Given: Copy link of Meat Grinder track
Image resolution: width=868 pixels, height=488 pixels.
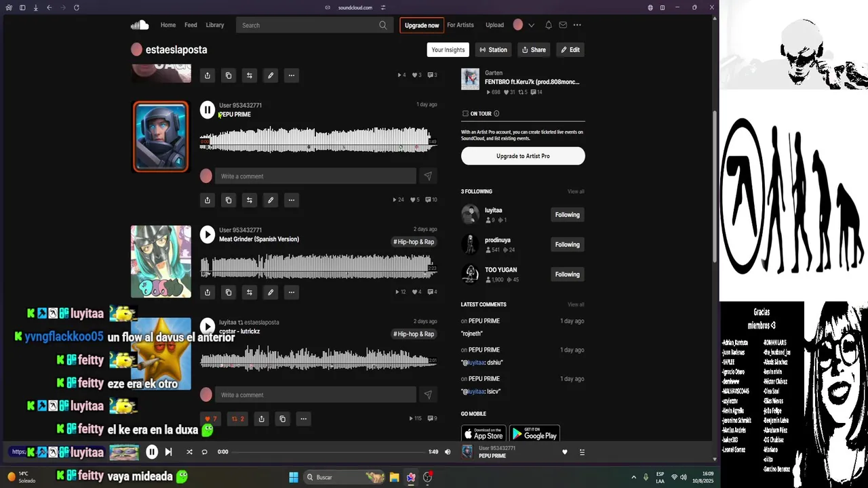Looking at the screenshot, I should pyautogui.click(x=229, y=292).
